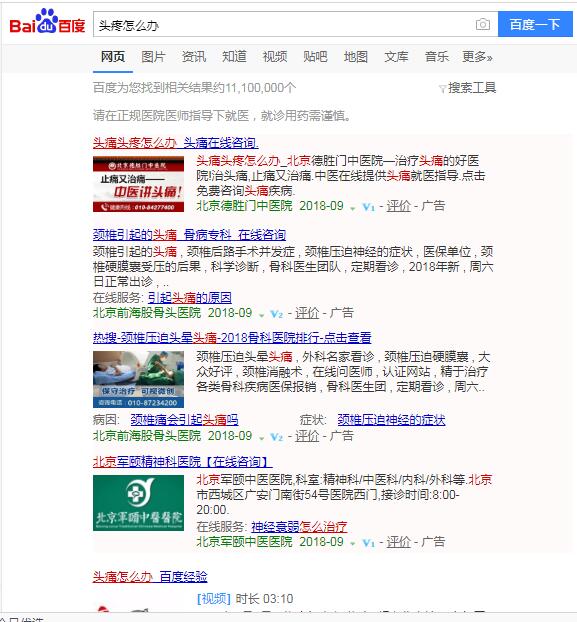
Task: Open result 头痛头疼怎么办_头痛在线咨询
Action: tap(176, 143)
